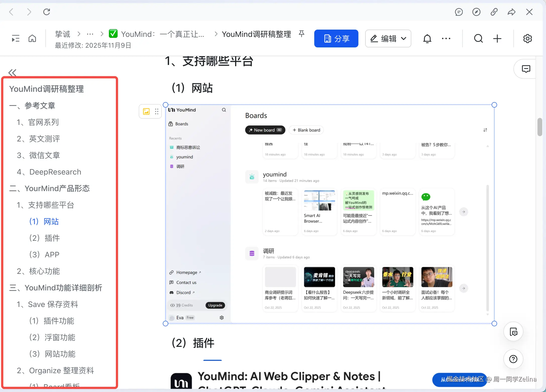Screen dimensions: 546x392
Task: Open the 挚诚 breadcrumb link
Action: [x=63, y=34]
